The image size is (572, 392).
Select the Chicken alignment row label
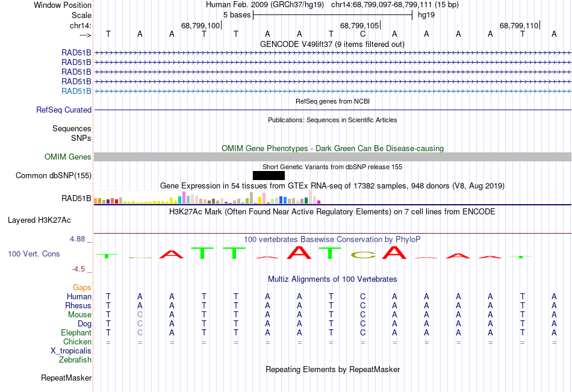click(77, 341)
